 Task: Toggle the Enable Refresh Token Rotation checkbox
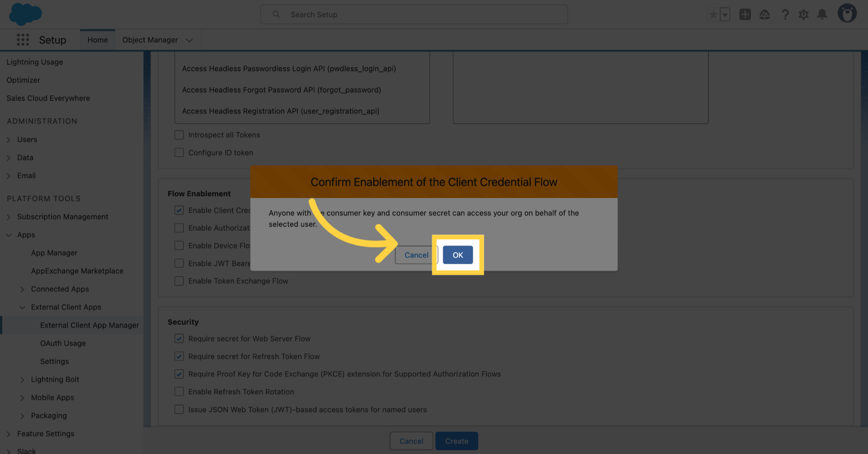(179, 392)
